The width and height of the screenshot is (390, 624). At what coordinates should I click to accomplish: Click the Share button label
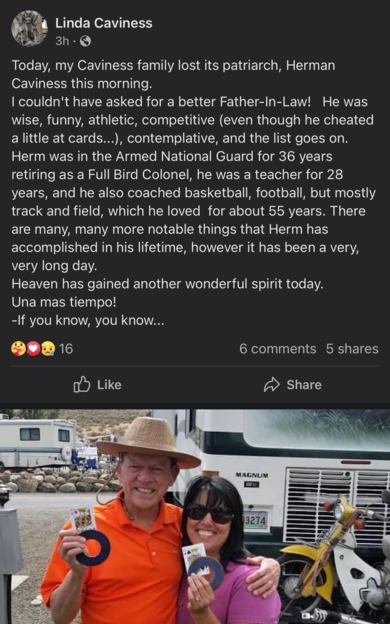(x=304, y=385)
